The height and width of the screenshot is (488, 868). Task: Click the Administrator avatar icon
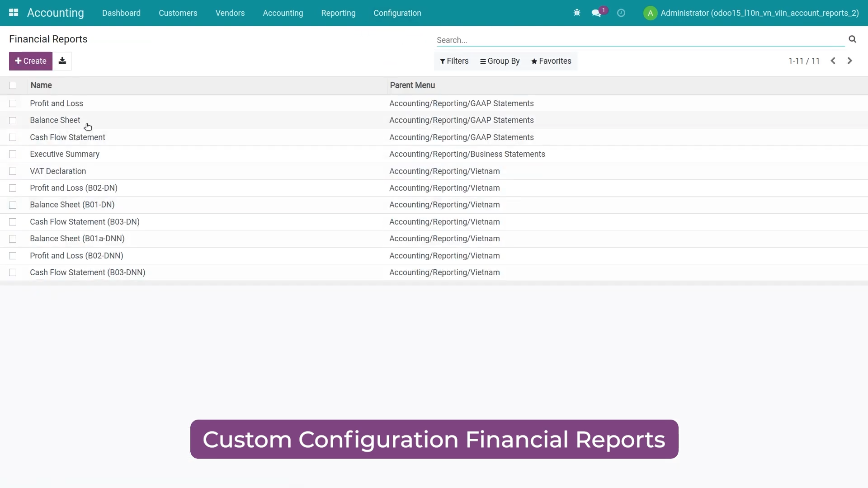pos(650,13)
